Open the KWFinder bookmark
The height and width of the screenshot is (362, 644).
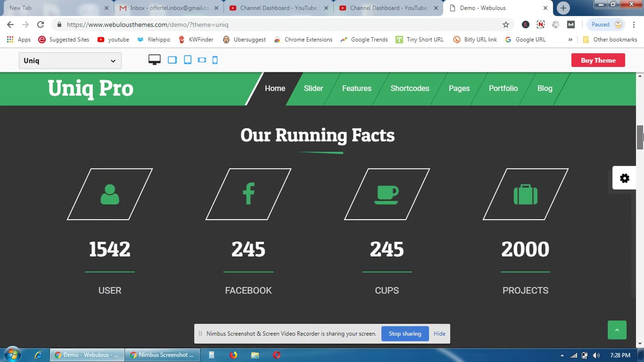coord(196,40)
